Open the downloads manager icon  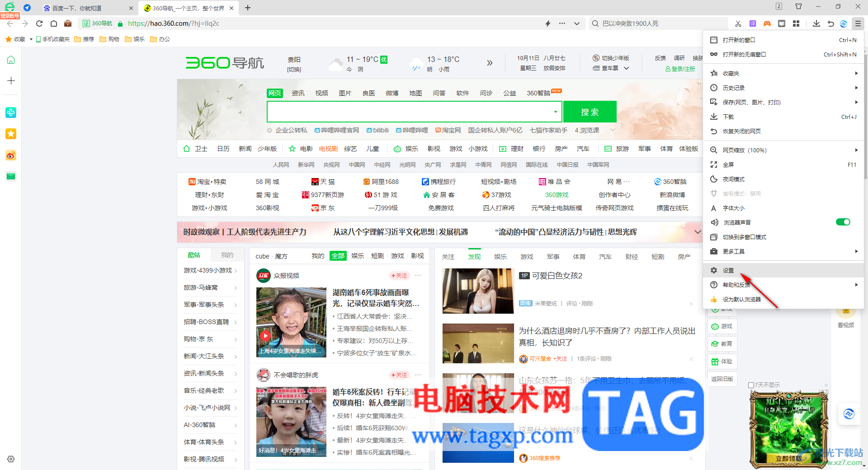tap(816, 23)
